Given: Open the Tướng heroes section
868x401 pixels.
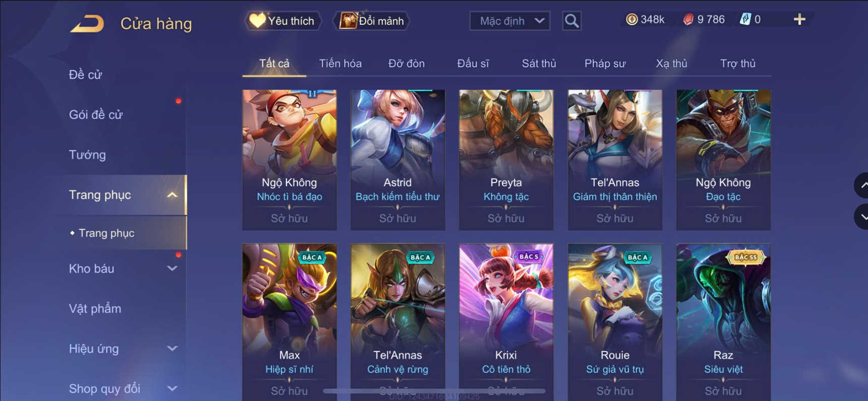Looking at the screenshot, I should click(87, 155).
